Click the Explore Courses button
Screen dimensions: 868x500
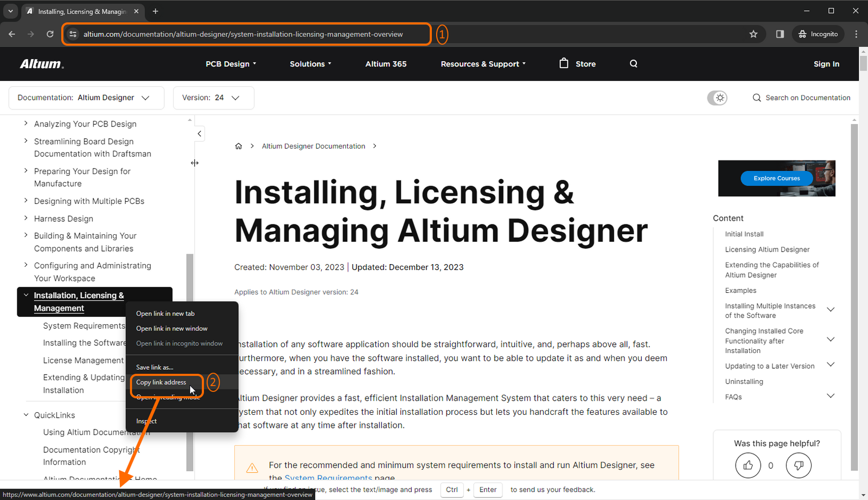tap(776, 178)
